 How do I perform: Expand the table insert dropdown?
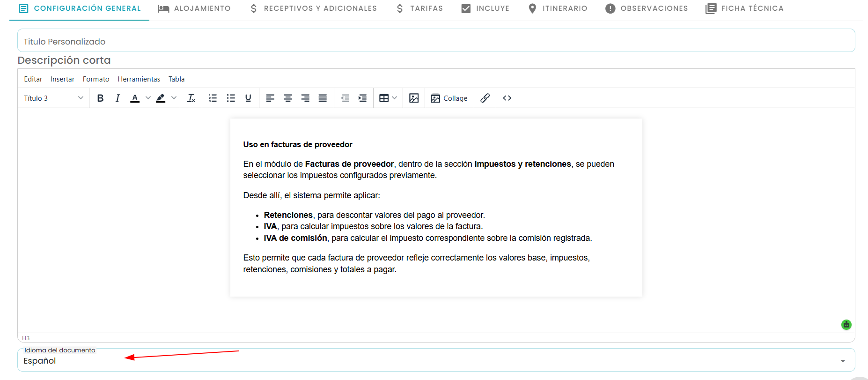394,98
